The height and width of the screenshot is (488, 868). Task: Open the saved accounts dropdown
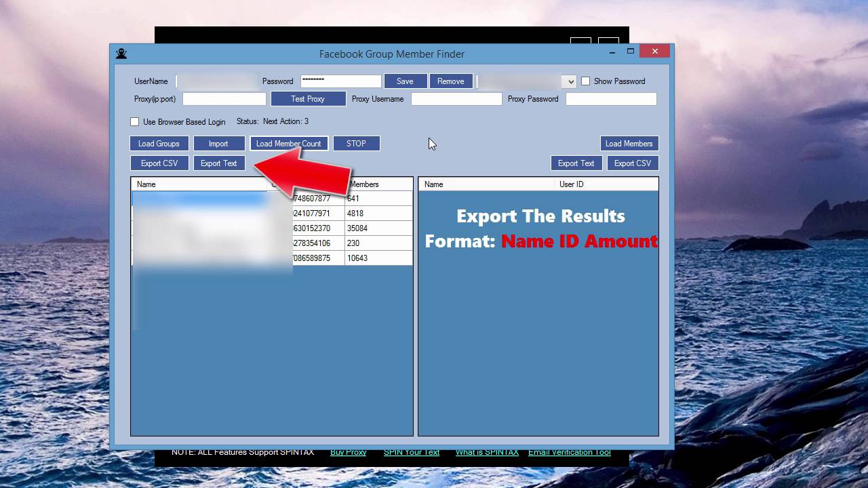570,81
